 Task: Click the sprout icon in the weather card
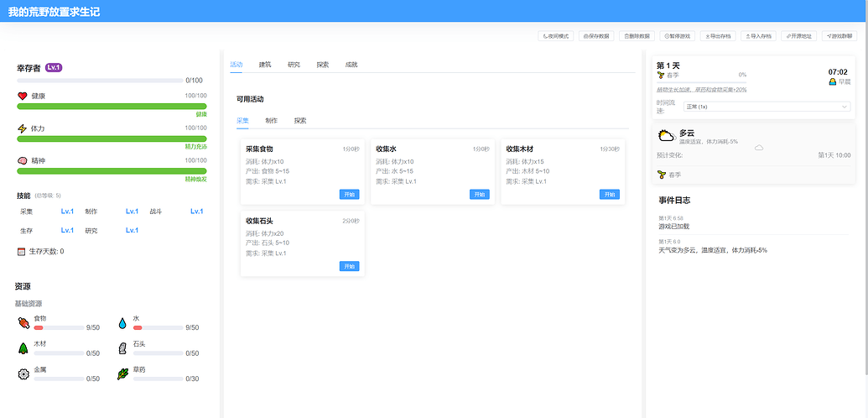coord(661,175)
